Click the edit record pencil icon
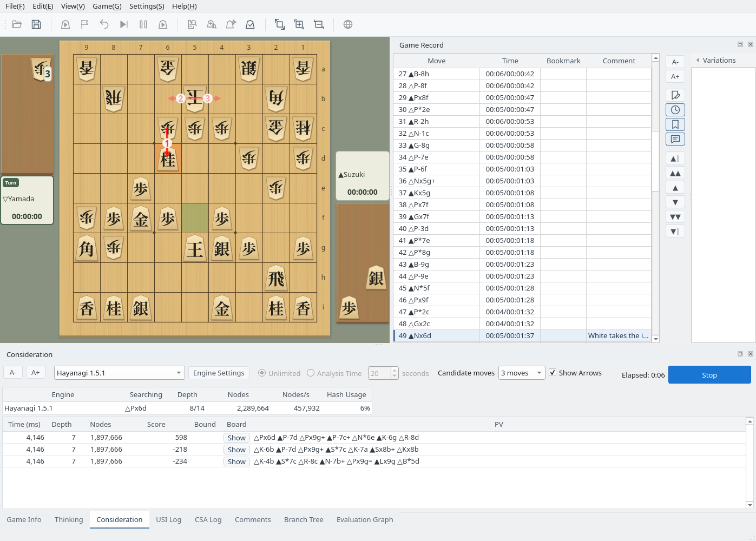The height and width of the screenshot is (541, 756). coord(675,95)
